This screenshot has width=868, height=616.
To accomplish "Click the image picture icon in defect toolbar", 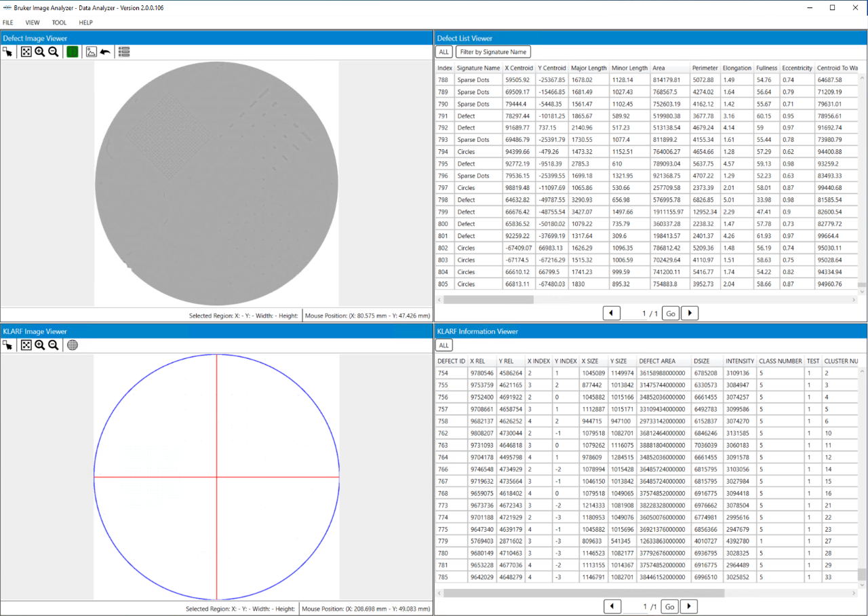I will coord(91,52).
